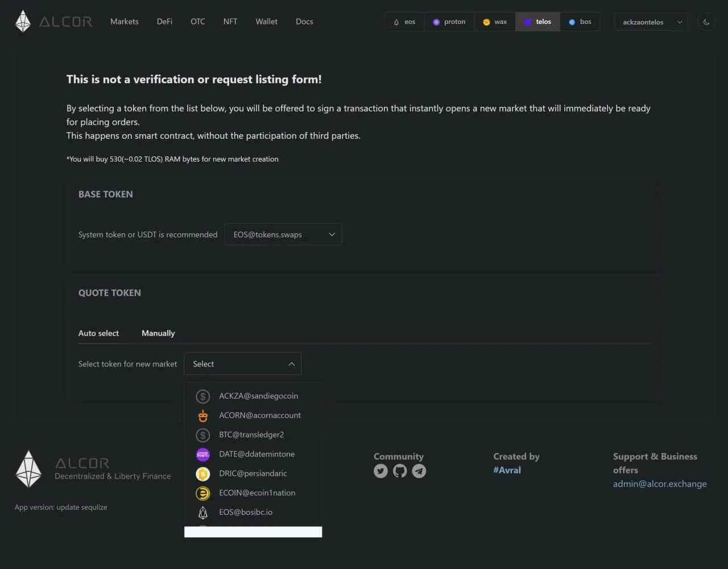Image resolution: width=728 pixels, height=569 pixels.
Task: Toggle dark mode moon icon
Action: [x=706, y=22]
